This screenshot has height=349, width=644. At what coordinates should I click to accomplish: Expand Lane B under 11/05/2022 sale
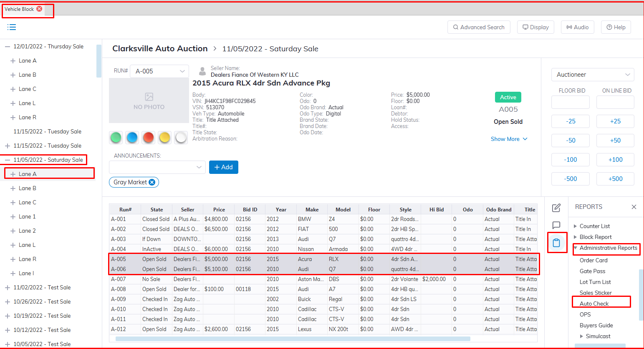(x=13, y=188)
